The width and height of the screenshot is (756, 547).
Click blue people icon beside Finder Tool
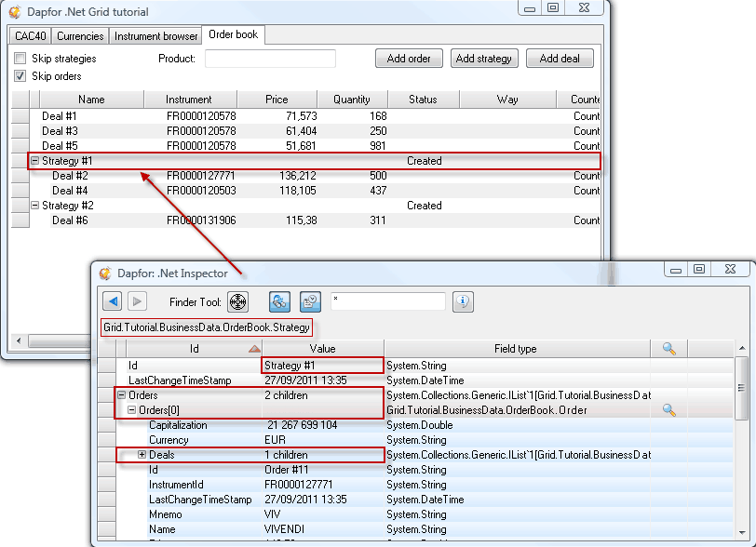279,301
